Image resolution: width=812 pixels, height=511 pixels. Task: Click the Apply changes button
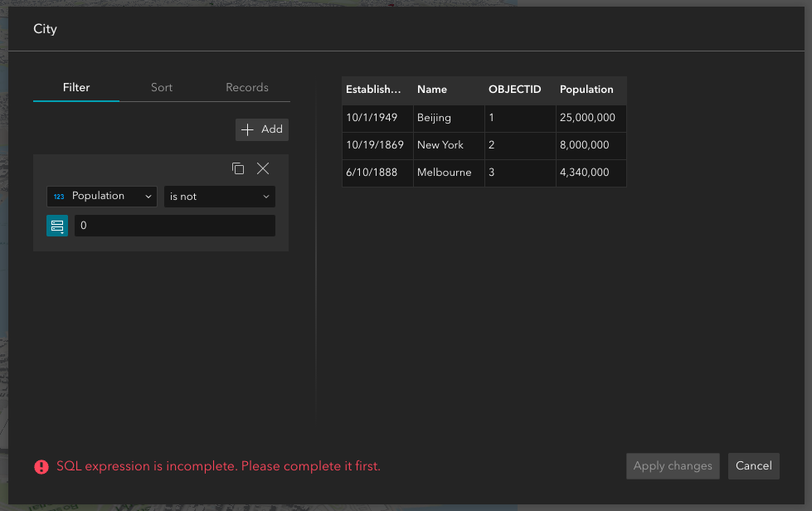click(x=672, y=465)
